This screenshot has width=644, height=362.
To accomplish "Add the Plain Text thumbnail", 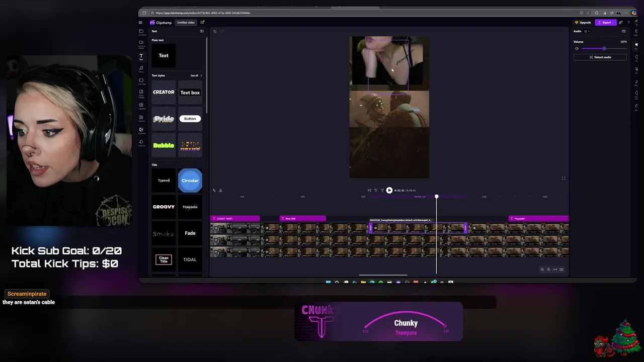I will [164, 56].
